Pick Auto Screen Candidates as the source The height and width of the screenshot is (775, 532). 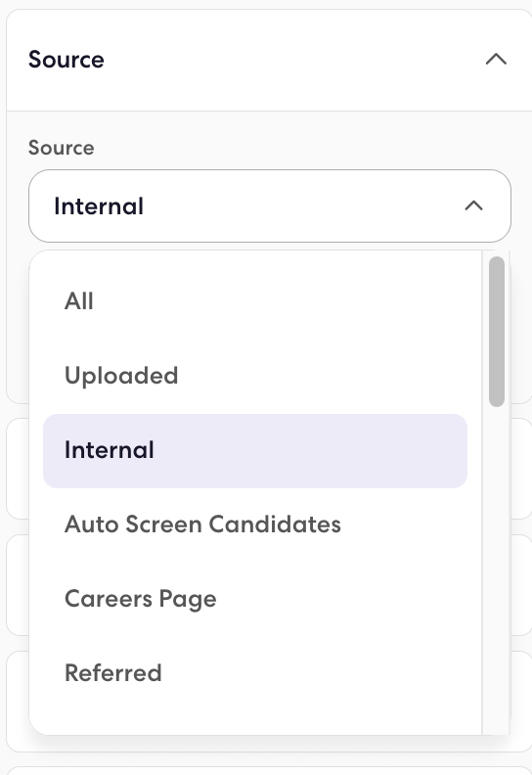(x=255, y=524)
